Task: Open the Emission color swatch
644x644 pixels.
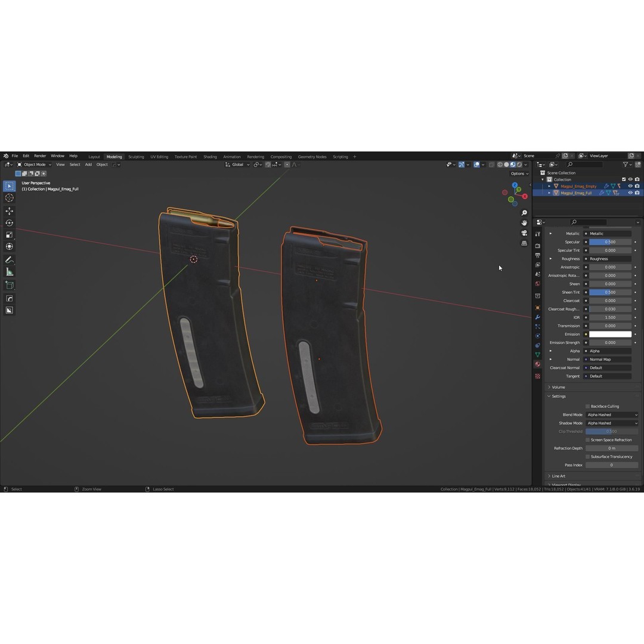Action: 611,335
